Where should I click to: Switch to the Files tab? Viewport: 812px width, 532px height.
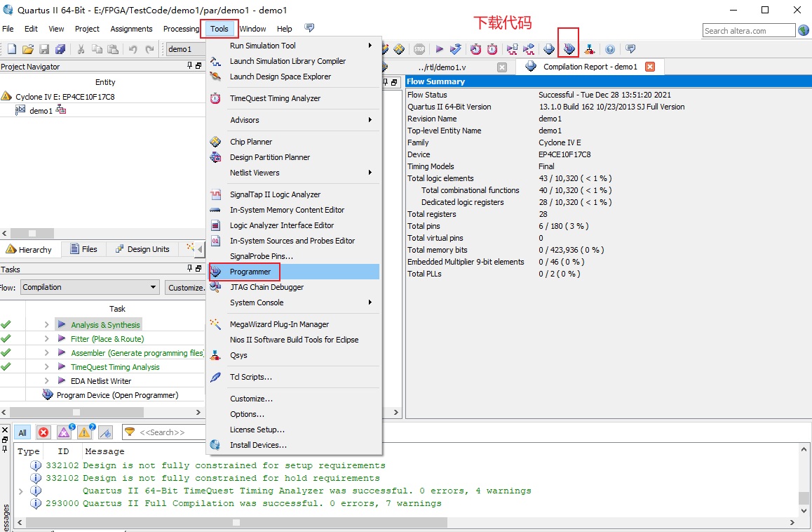point(84,249)
